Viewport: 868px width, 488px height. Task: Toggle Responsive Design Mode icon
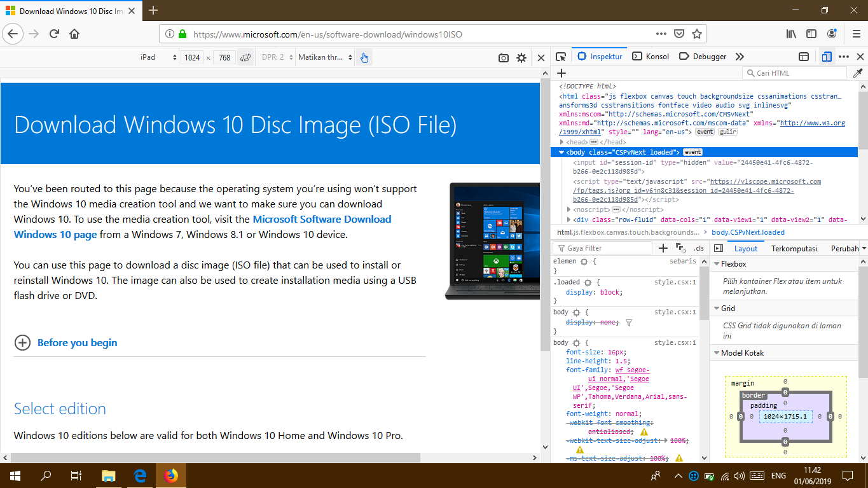[x=826, y=57]
